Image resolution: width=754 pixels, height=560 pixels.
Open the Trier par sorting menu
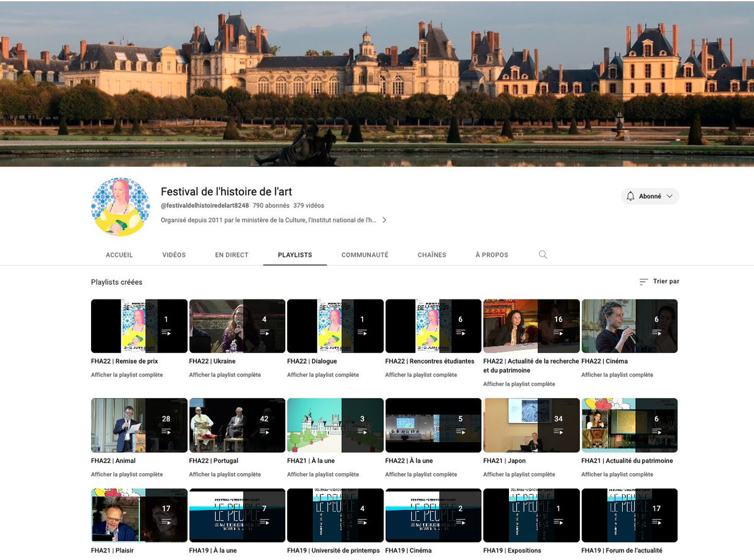659,282
